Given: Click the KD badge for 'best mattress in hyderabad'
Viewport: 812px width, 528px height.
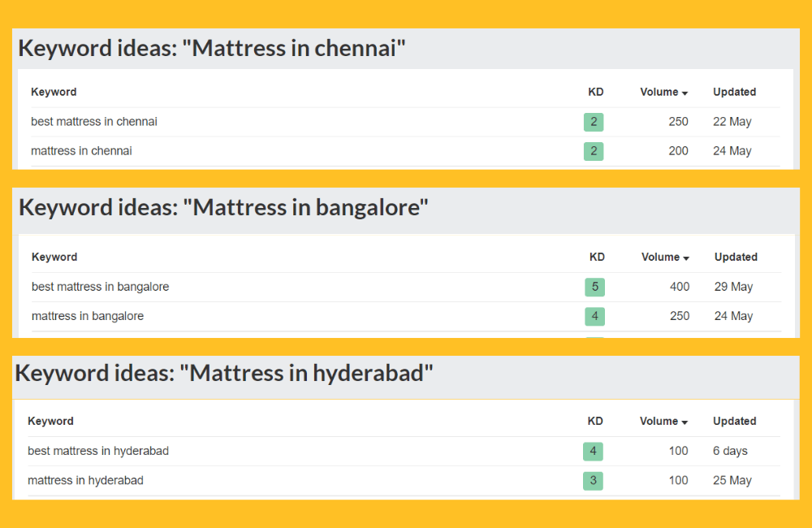Looking at the screenshot, I should [x=593, y=451].
